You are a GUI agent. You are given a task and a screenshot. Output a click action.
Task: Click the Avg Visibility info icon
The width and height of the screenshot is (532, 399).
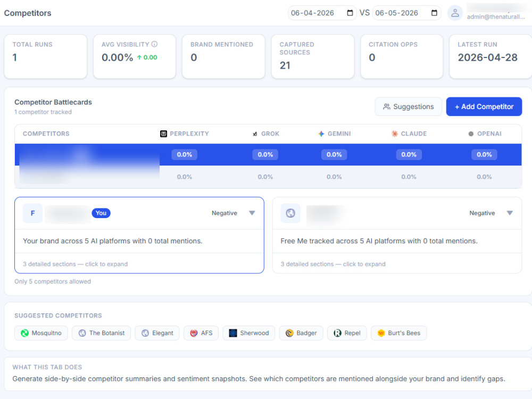154,44
